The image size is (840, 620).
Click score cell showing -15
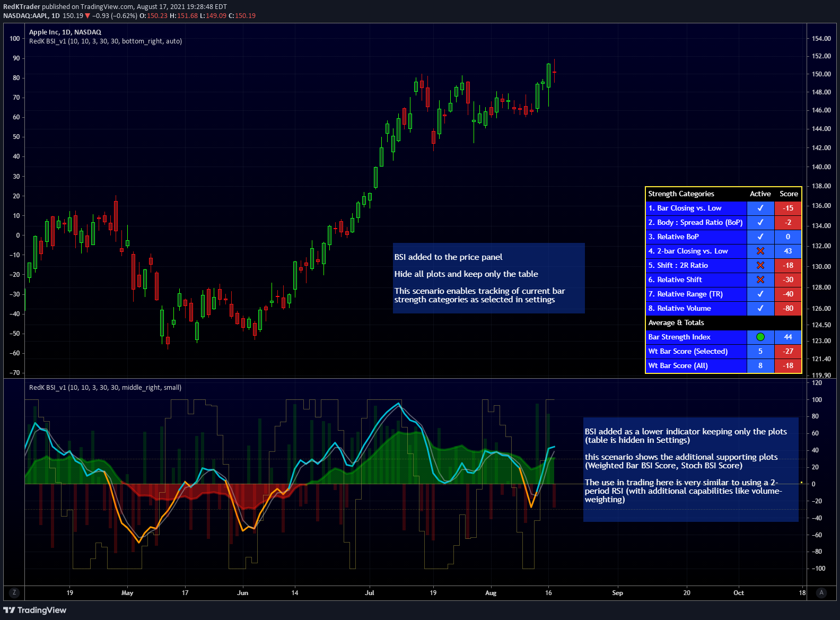coord(788,208)
